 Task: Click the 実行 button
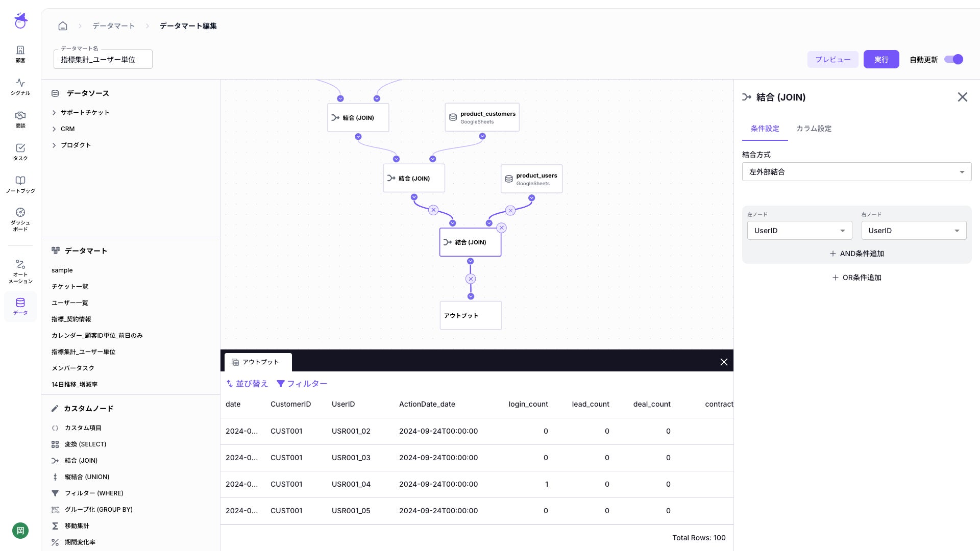coord(881,60)
